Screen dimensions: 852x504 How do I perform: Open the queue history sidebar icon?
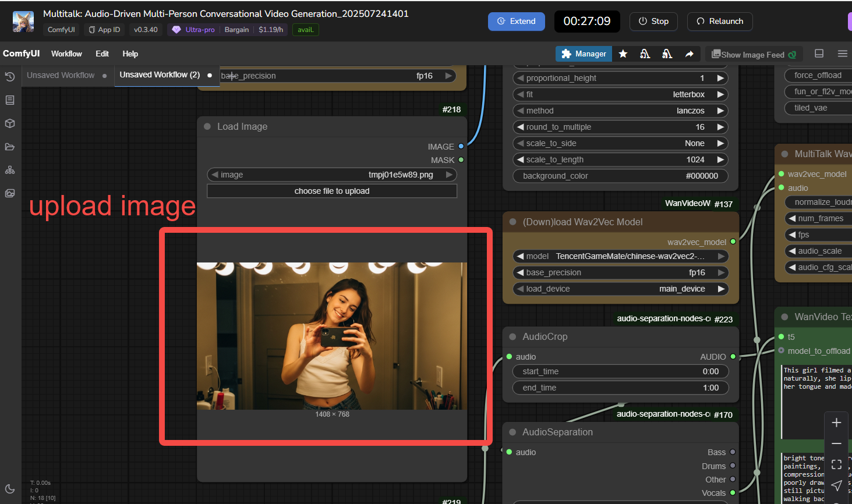point(10,77)
